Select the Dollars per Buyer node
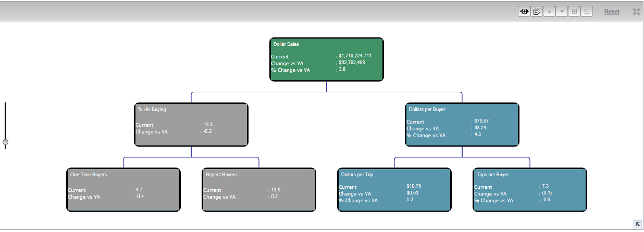The width and height of the screenshot is (644, 232). pos(462,125)
